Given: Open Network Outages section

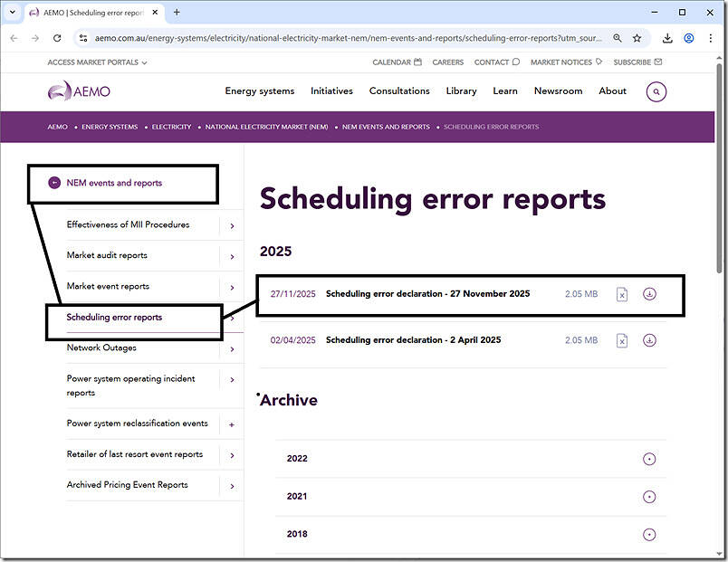Looking at the screenshot, I should (x=102, y=348).
